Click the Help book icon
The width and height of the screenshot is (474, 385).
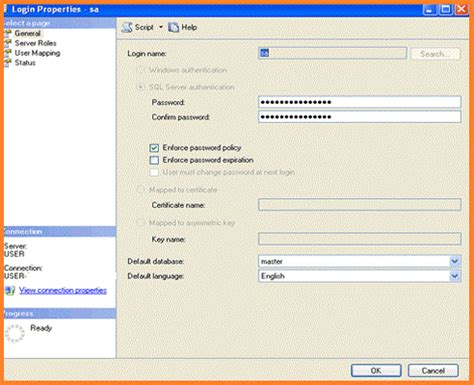pos(173,27)
